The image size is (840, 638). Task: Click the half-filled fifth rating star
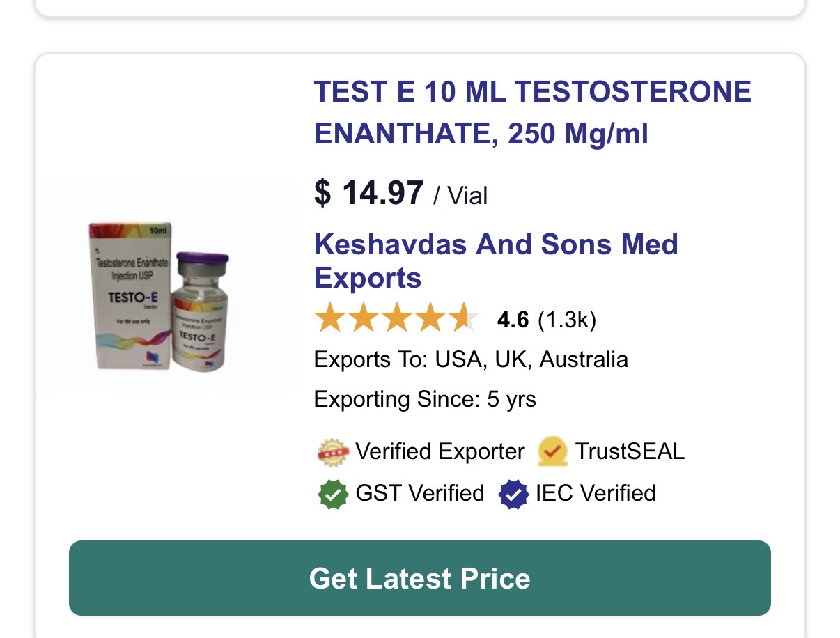point(462,319)
